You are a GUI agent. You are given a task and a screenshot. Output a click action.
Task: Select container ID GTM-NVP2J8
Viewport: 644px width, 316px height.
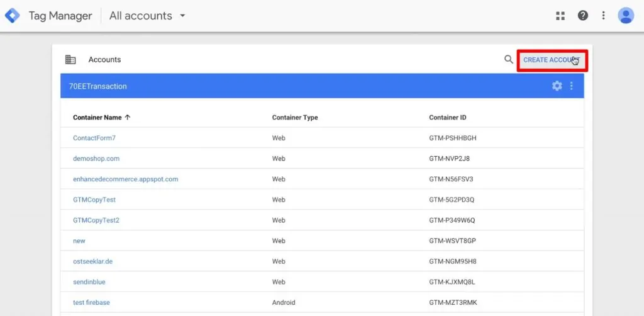(x=449, y=159)
